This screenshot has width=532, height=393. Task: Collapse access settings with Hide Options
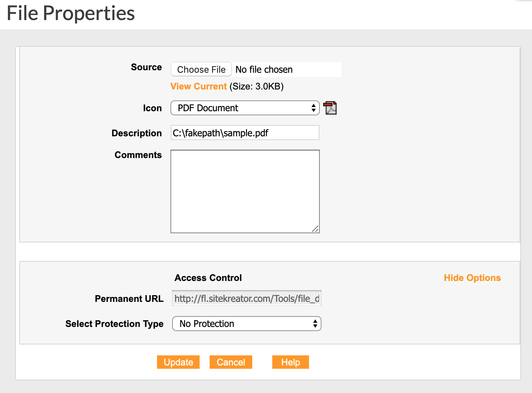click(x=472, y=278)
